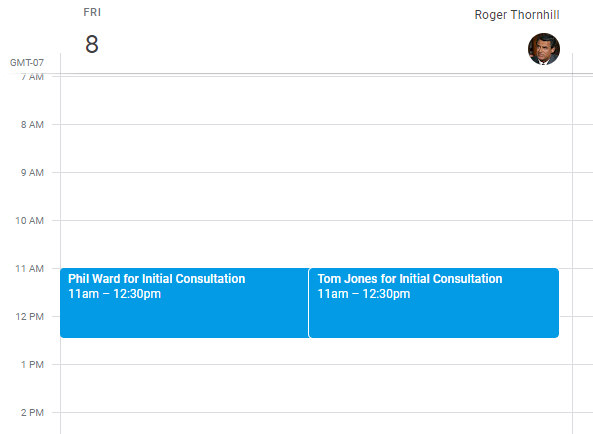Click the 10 AM time label
Viewport: 593px width, 434px height.
[29, 221]
